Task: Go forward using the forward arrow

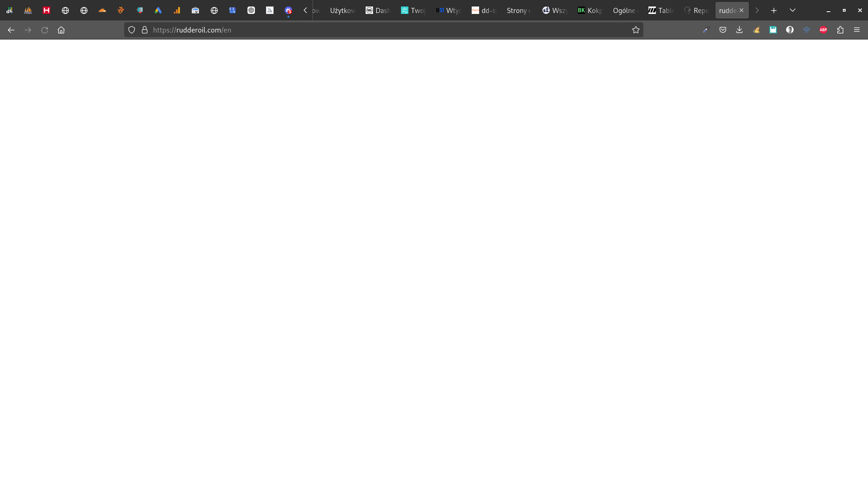Action: 28,30
